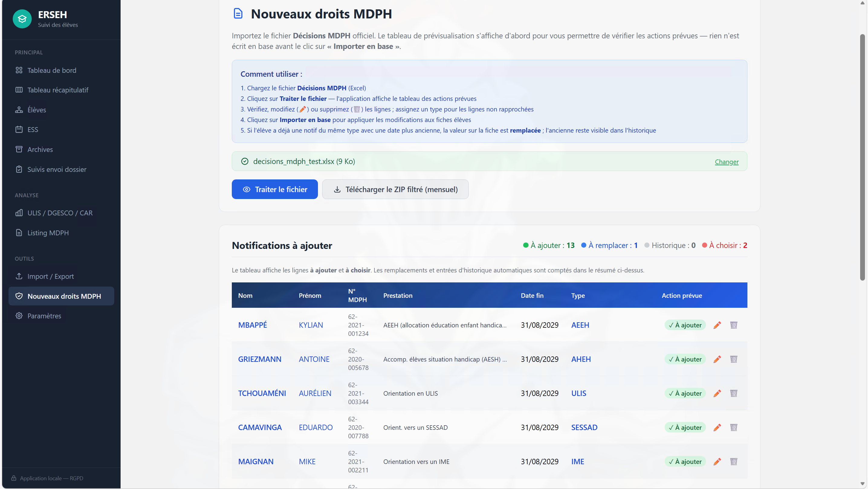Click the Tableau récapitulatif columns icon
This screenshot has width=868, height=489.
pos(19,90)
